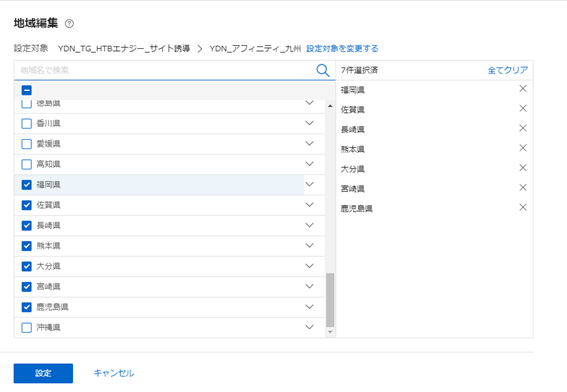Expand the 鹿児島県 row chevron
This screenshot has width=567, height=392.
click(310, 307)
